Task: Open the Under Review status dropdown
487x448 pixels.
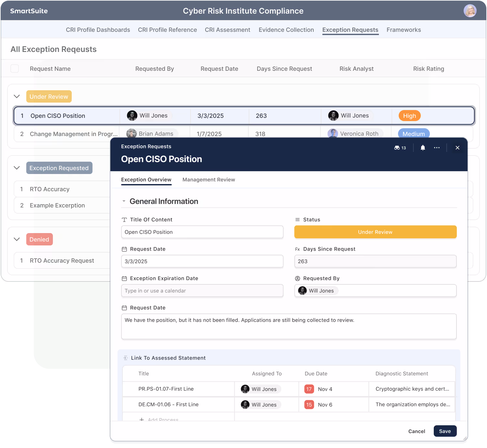Action: pyautogui.click(x=375, y=232)
